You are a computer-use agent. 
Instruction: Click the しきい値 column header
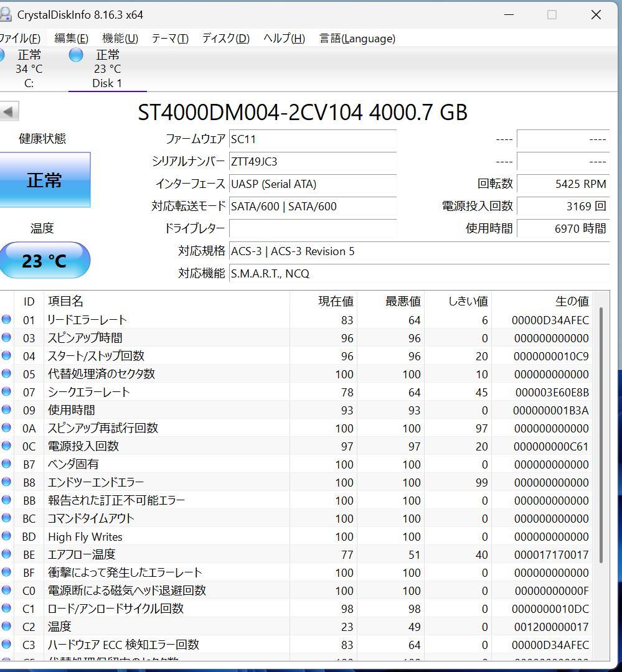[x=458, y=301]
